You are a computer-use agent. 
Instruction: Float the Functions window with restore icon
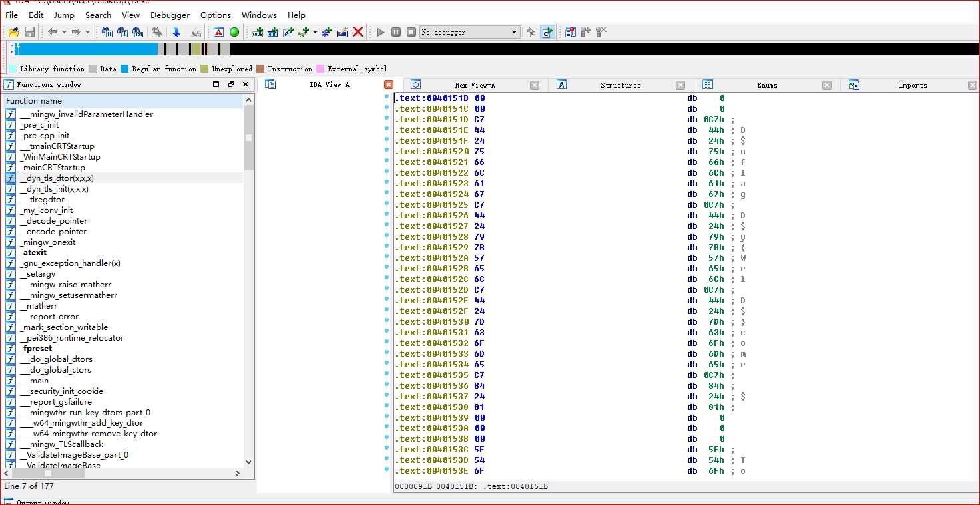(x=231, y=84)
